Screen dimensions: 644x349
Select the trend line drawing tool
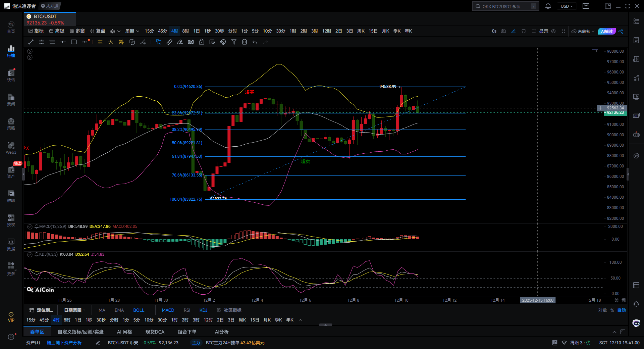coord(31,42)
